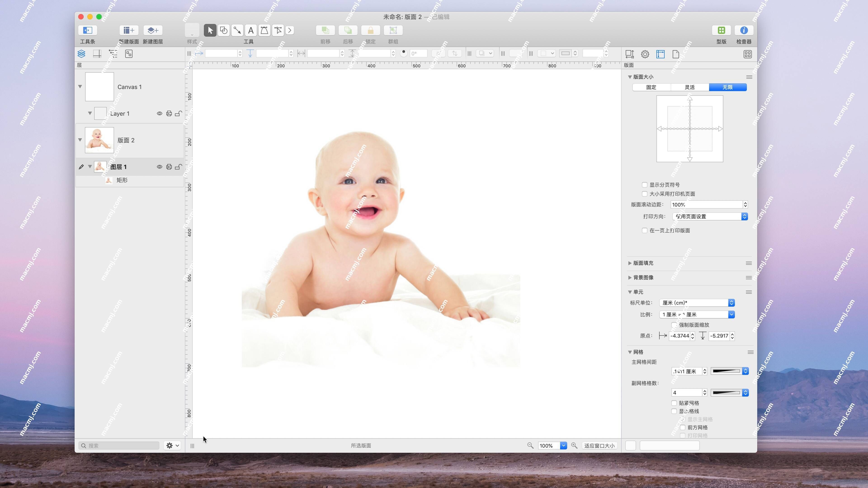The image size is (868, 488).
Task: Select the 固定 canvas size tab
Action: (x=651, y=87)
